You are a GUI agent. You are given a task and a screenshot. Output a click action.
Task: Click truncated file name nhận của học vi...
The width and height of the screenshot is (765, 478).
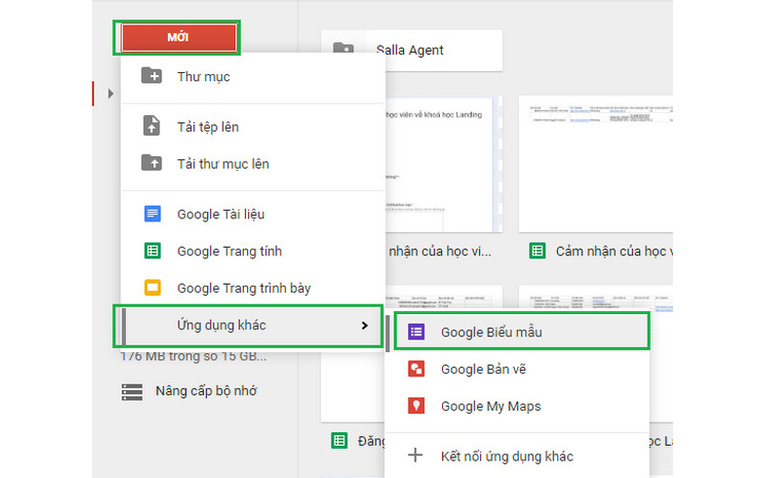[x=440, y=251]
